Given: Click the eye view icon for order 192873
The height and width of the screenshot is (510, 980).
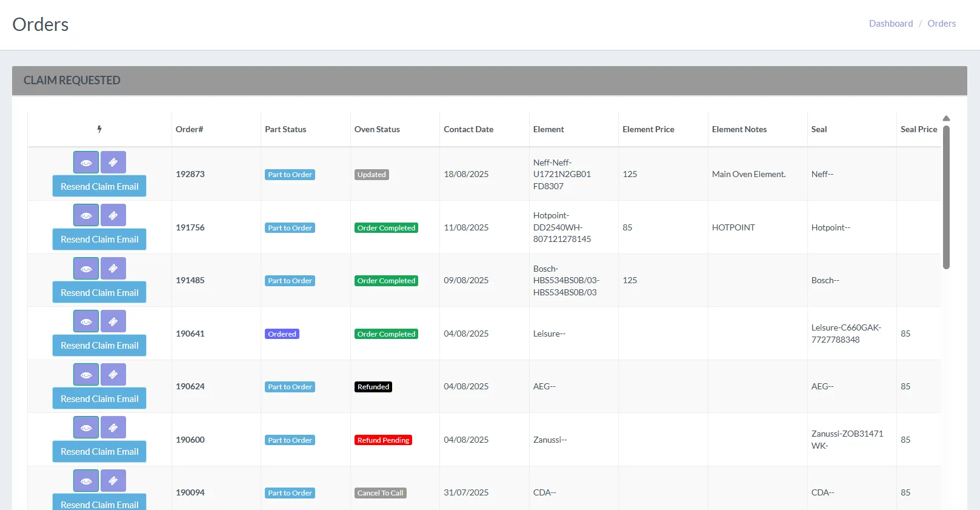Looking at the screenshot, I should click(x=86, y=163).
